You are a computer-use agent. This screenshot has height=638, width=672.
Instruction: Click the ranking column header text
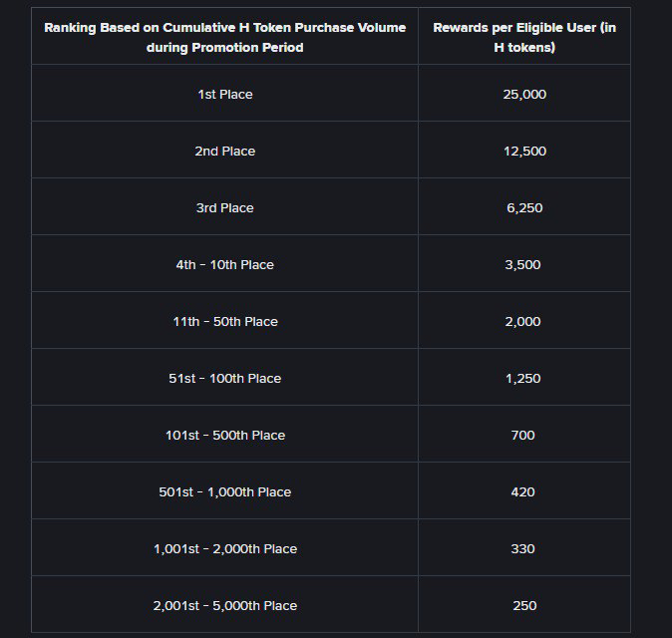pos(225,37)
